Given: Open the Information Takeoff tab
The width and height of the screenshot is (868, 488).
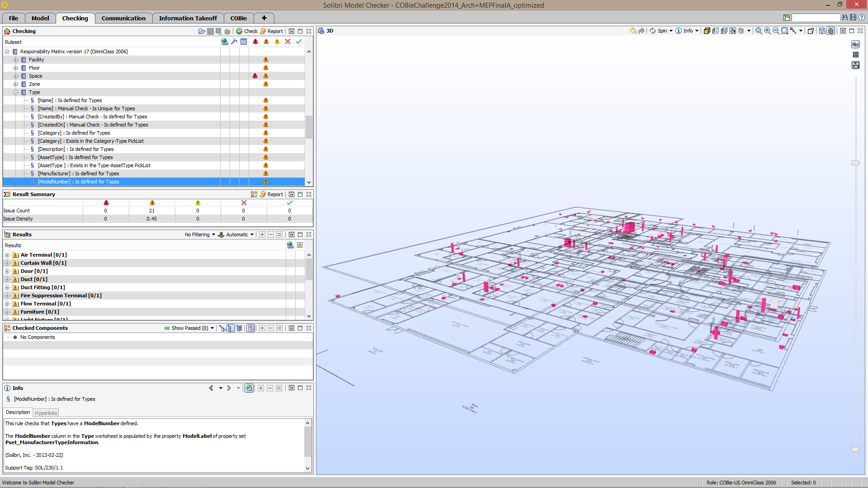Looking at the screenshot, I should [x=188, y=18].
